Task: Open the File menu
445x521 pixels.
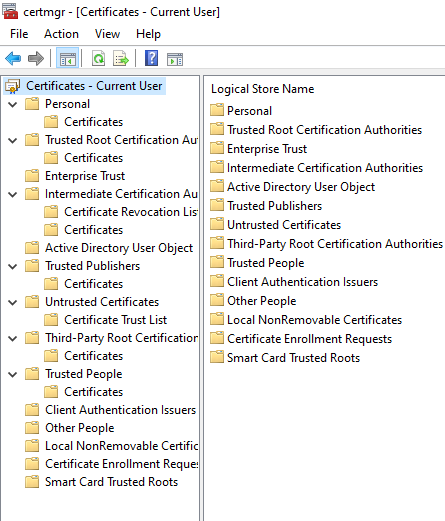Action: pyautogui.click(x=19, y=34)
